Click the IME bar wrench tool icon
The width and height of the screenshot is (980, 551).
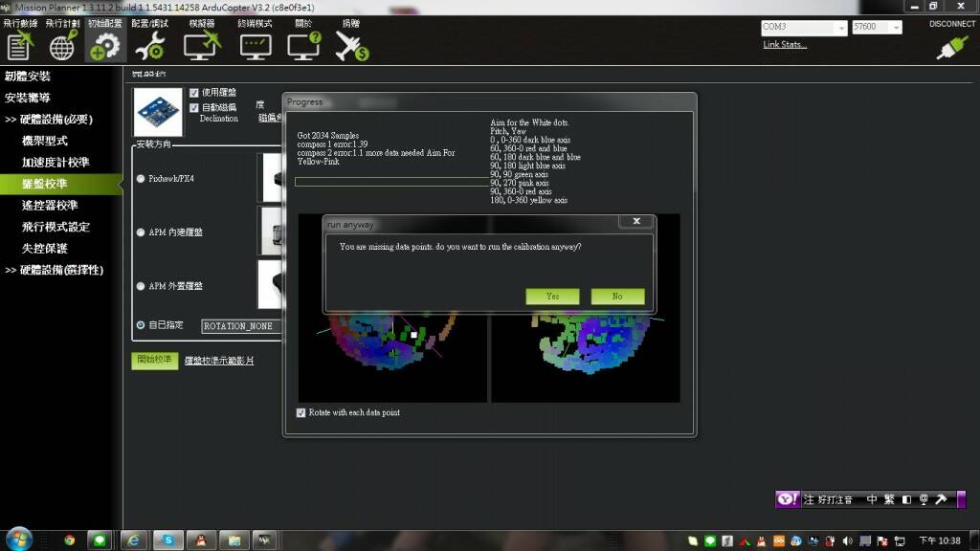[942, 499]
